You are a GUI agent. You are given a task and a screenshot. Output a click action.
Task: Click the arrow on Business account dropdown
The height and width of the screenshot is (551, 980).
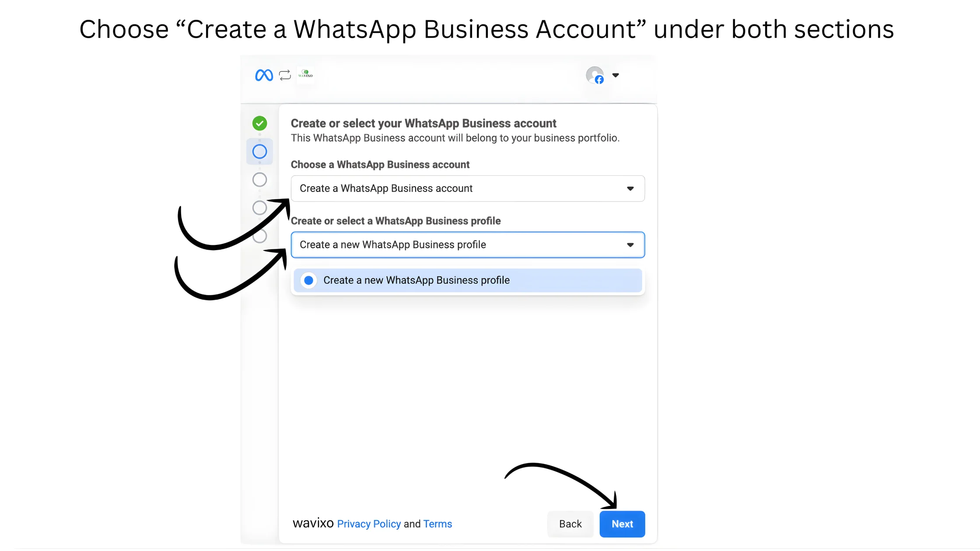coord(630,188)
